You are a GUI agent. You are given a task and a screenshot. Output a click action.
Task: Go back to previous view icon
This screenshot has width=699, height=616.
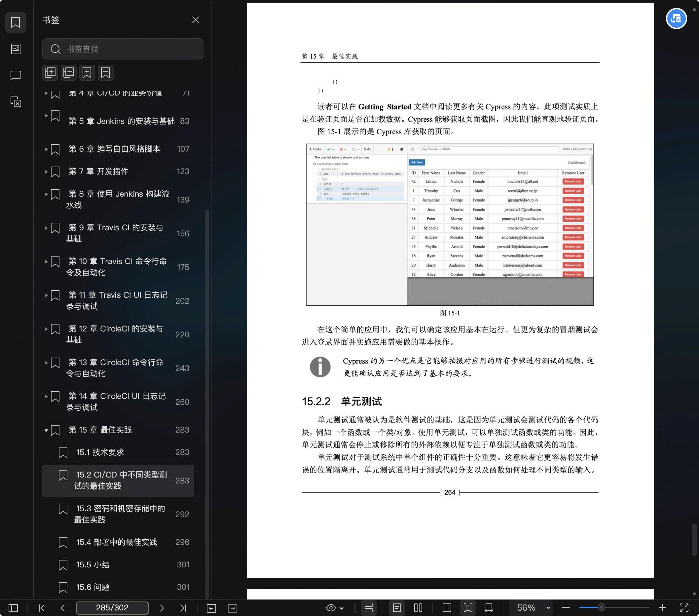pyautogui.click(x=211, y=608)
